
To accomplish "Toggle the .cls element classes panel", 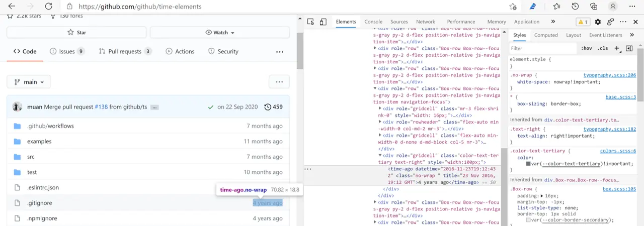I will tap(602, 49).
